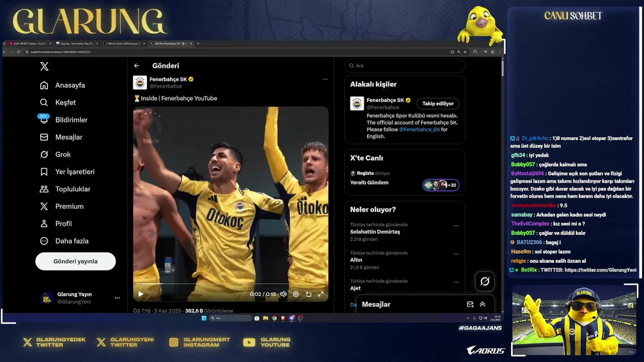This screenshot has height=362, width=644.
Task: Click the Ara search field
Action: [405, 66]
